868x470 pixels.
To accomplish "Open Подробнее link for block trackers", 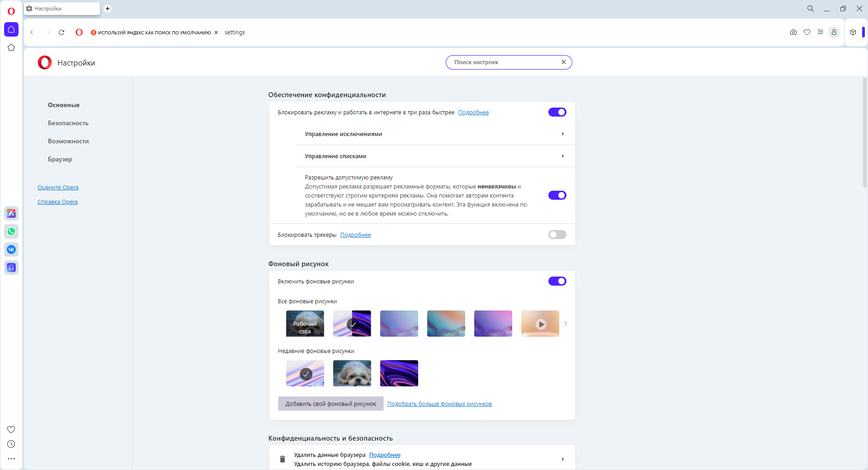I will tap(355, 235).
